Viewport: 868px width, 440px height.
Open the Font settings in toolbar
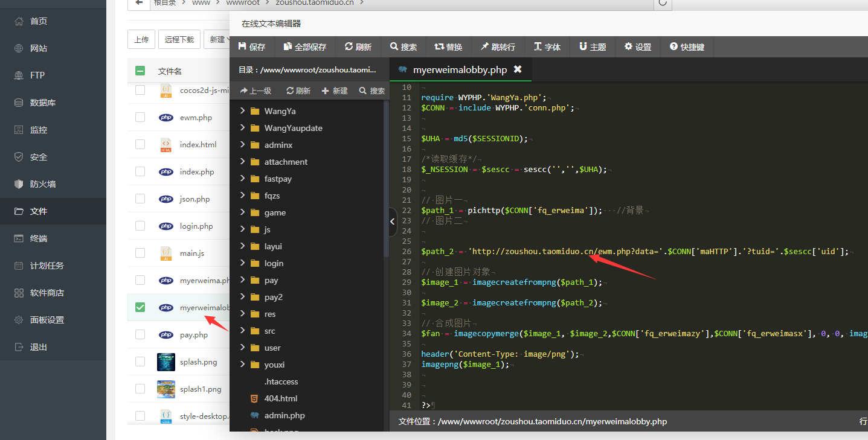547,46
